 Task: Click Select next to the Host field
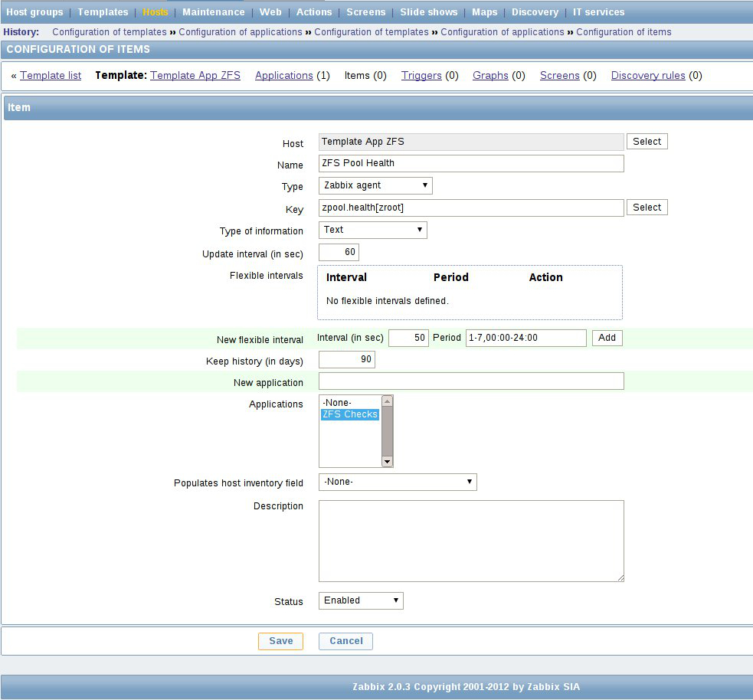tap(647, 141)
